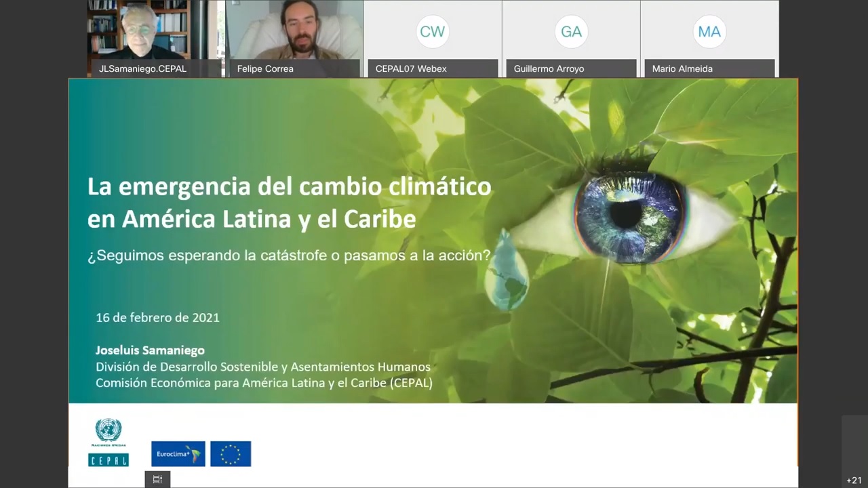
Task: Select the CW avatar circle
Action: [x=432, y=31]
